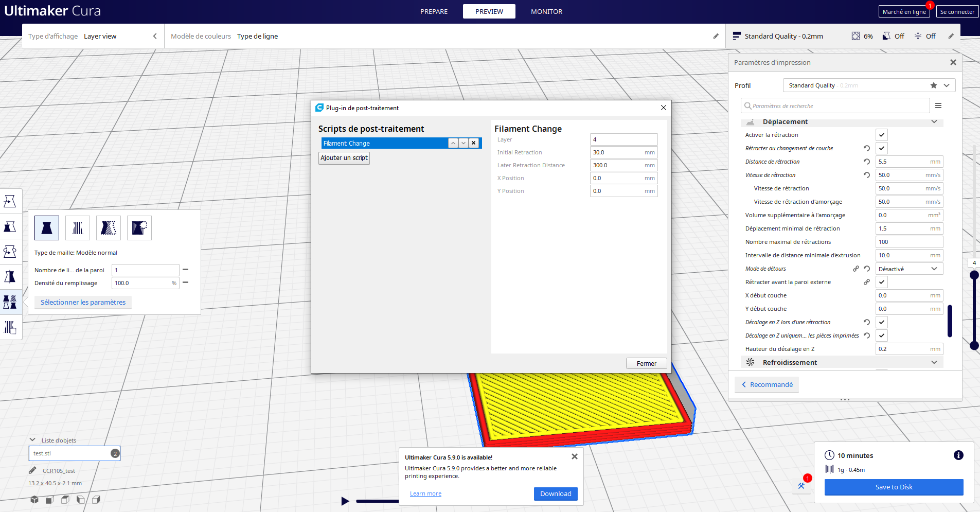Select the Mirror tool in left toolbar
This screenshot has height=512, width=980.
[10, 276]
